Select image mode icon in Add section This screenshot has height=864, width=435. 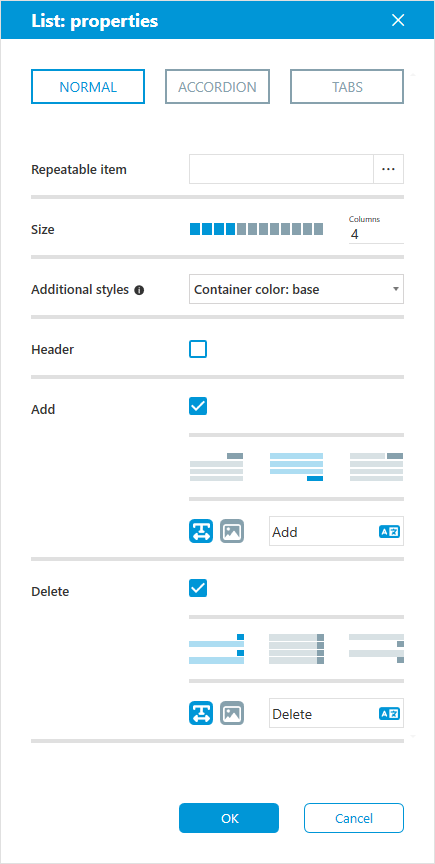[232, 531]
